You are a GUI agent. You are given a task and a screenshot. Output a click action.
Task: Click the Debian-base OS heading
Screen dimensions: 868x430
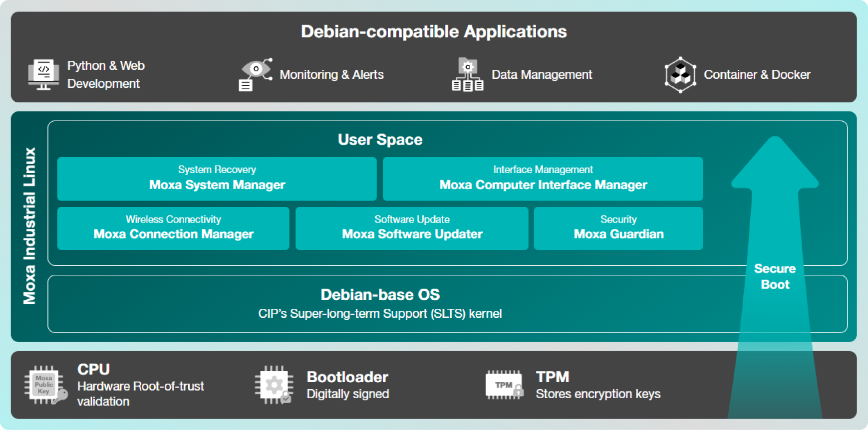click(380, 294)
